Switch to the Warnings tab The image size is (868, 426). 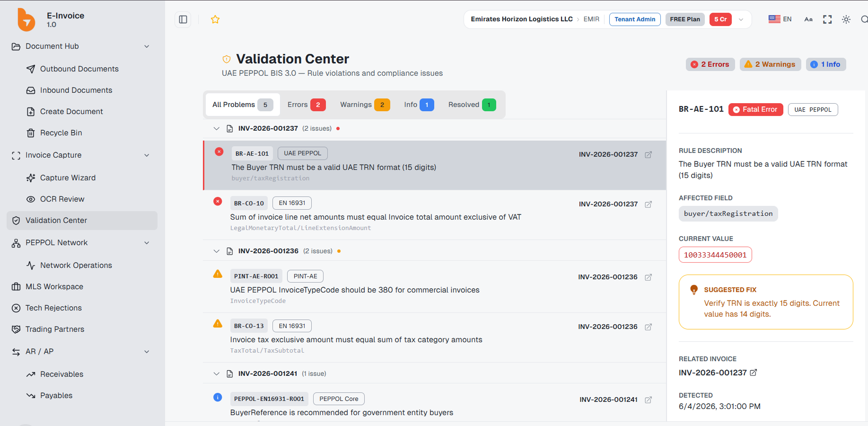[x=365, y=105]
